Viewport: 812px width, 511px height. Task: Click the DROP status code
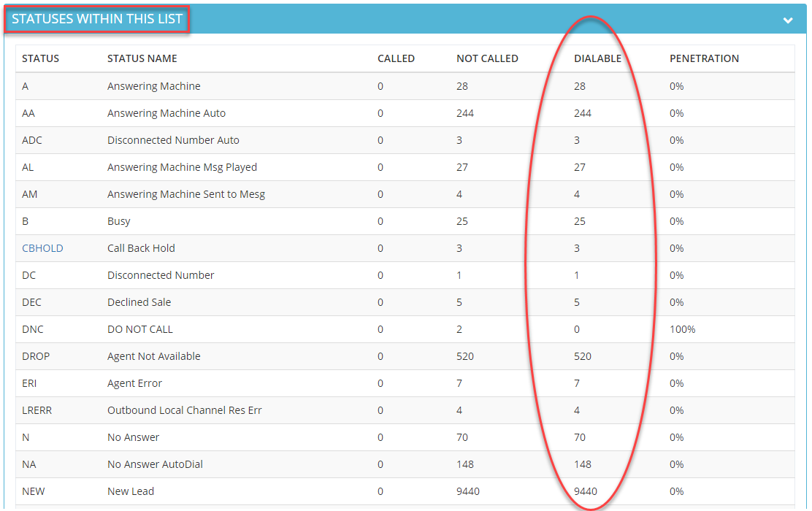36,356
